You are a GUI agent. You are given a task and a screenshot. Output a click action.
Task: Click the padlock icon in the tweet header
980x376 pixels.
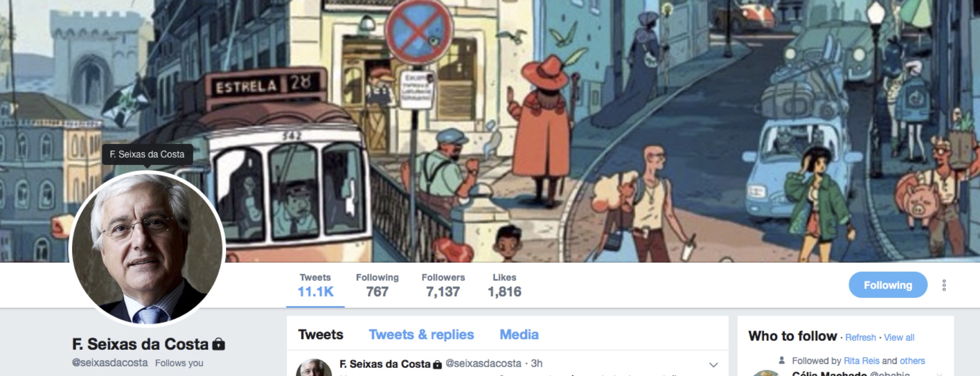click(x=437, y=364)
